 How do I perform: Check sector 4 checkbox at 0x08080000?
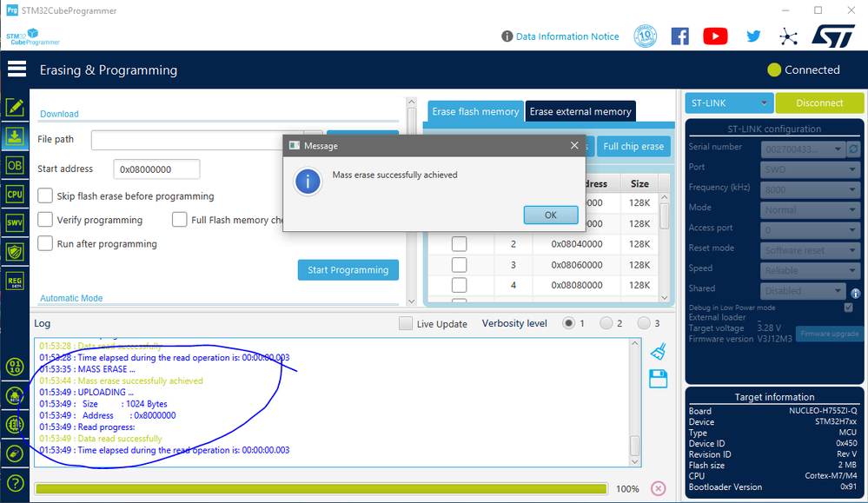coord(459,285)
